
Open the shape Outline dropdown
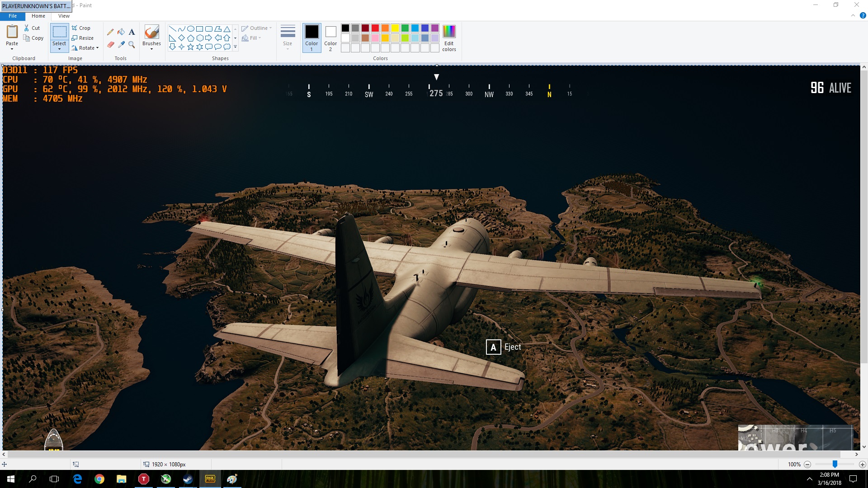(257, 28)
